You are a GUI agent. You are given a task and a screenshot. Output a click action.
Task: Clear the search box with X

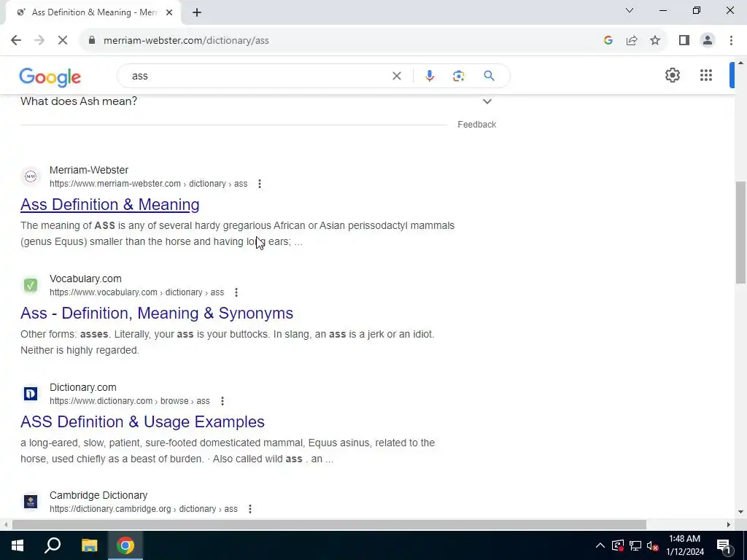[x=396, y=76]
